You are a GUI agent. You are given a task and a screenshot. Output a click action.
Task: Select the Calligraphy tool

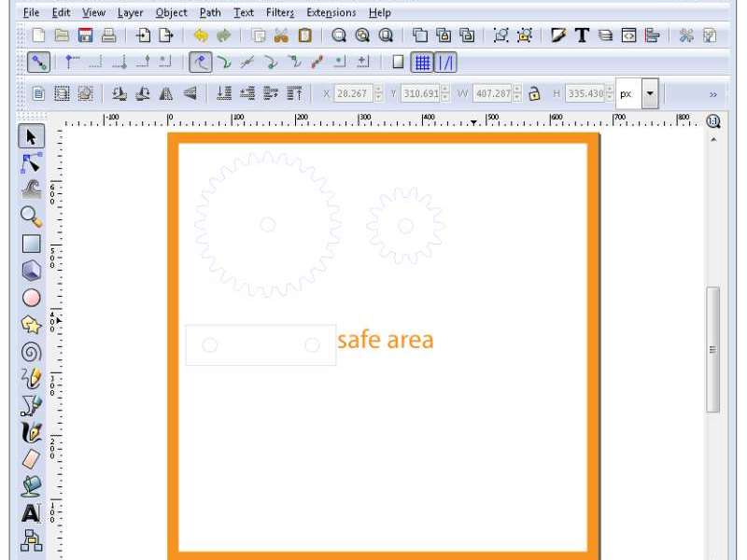(x=32, y=432)
